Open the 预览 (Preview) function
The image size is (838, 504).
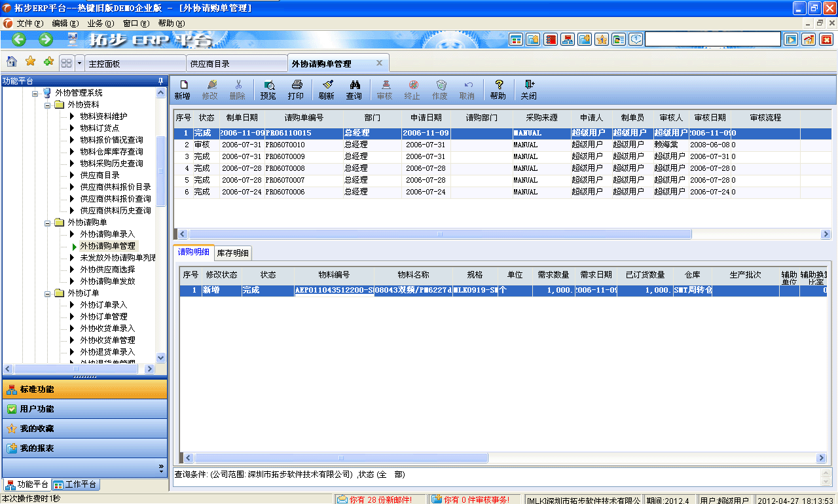tap(268, 90)
